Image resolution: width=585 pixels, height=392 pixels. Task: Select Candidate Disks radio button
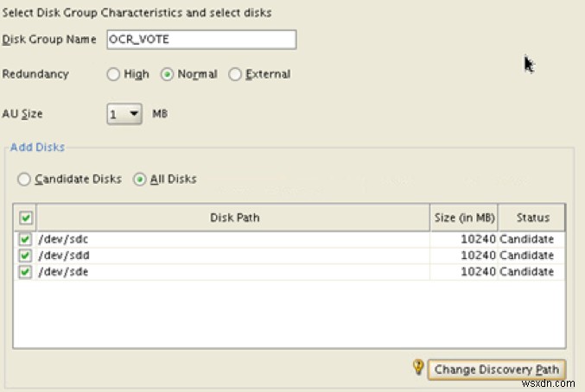tap(24, 180)
